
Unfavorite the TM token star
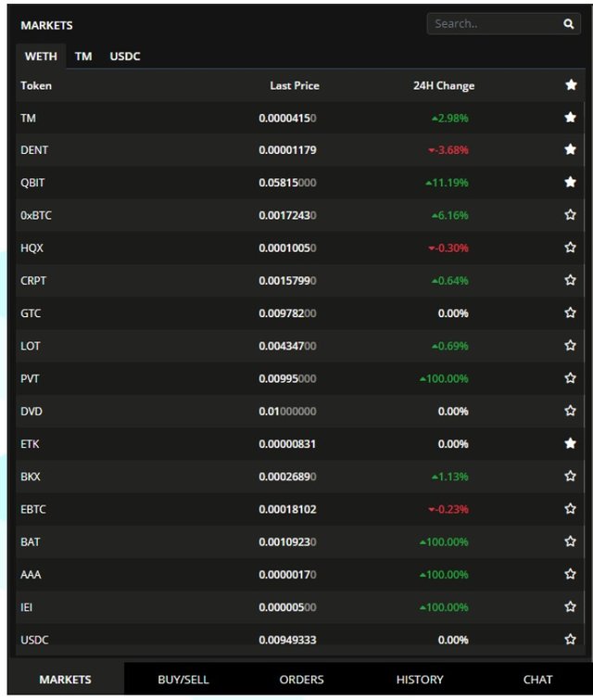click(571, 118)
